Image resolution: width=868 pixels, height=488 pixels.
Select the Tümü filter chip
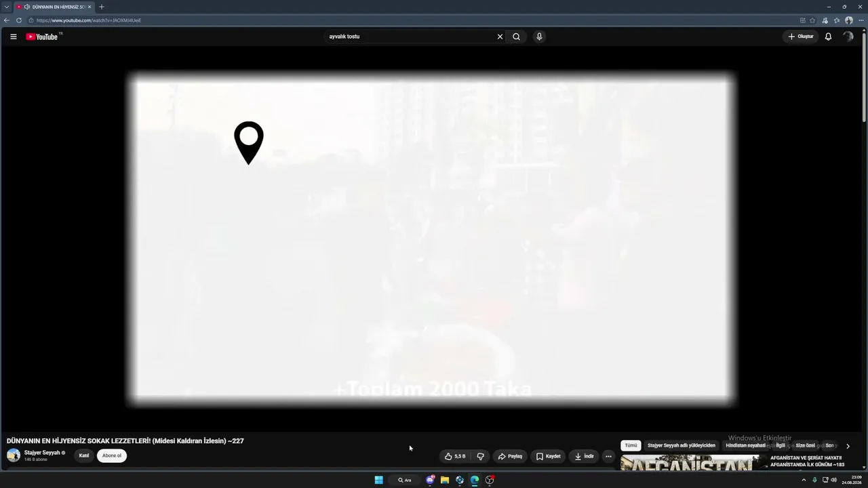[x=631, y=445]
